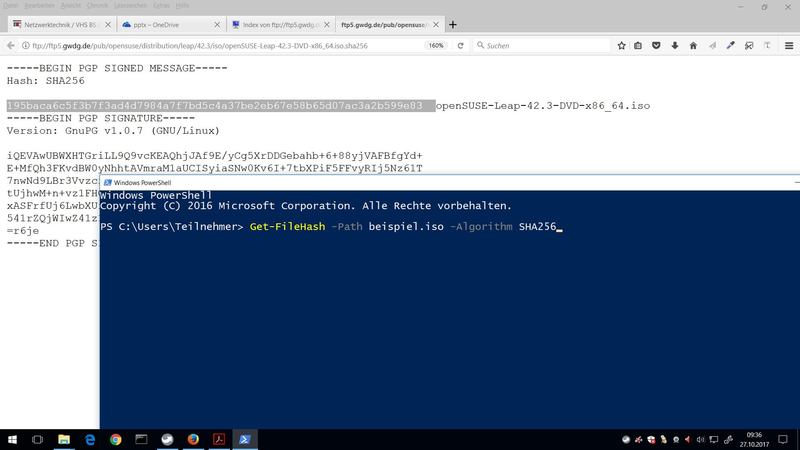Go back with the Firefox back arrow
This screenshot has height=450, width=800.
[11, 45]
